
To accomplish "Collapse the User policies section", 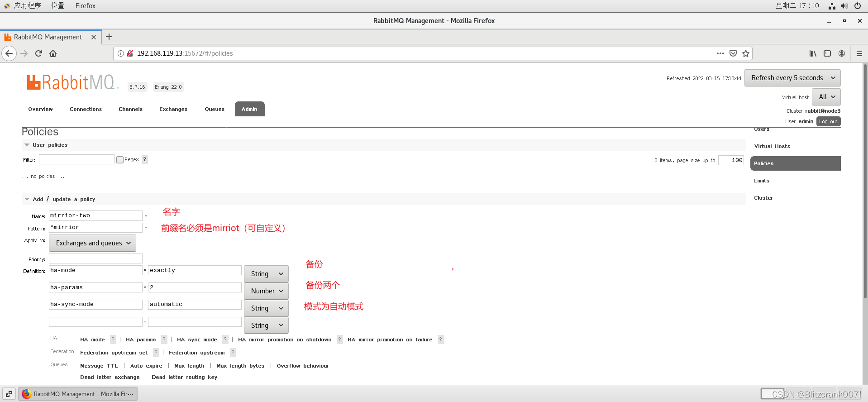I will [50, 145].
